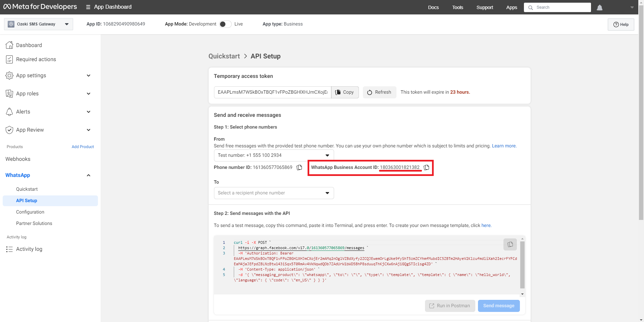Open the Test number From dropdown
The width and height of the screenshot is (644, 322).
click(x=274, y=155)
